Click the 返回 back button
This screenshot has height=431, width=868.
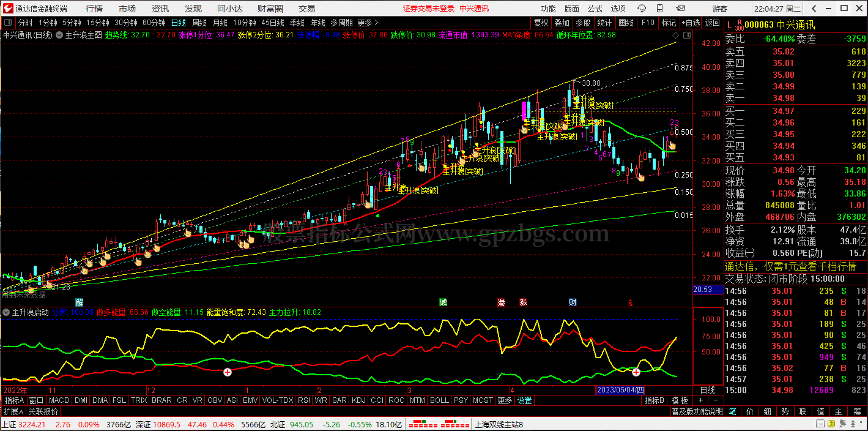(713, 23)
